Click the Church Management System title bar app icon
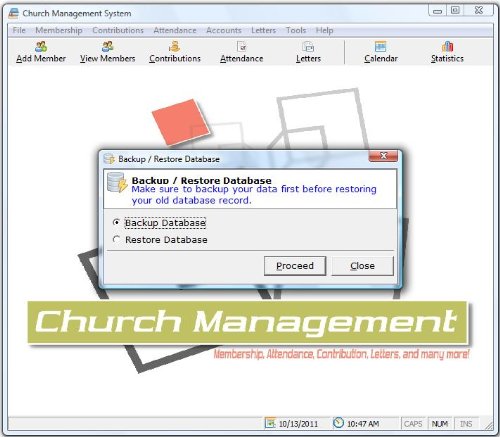This screenshot has height=437, width=500. tap(14, 13)
